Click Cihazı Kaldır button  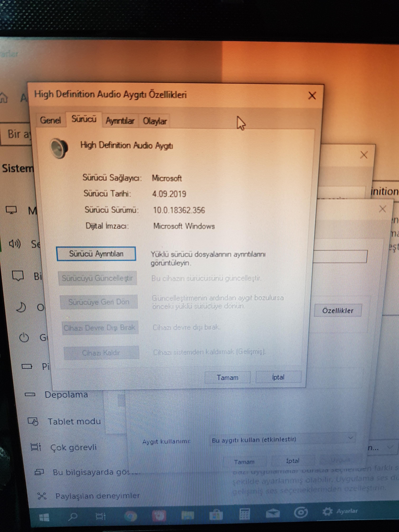tap(101, 353)
